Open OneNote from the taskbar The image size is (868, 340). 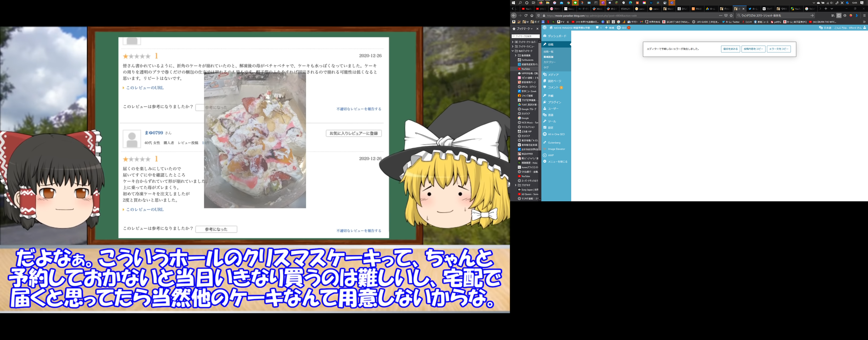point(603,3)
